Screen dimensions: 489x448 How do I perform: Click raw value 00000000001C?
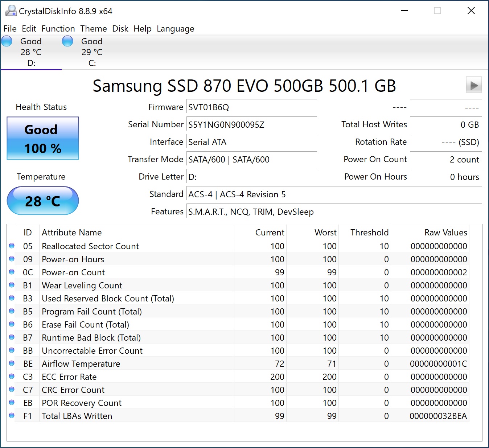(x=438, y=364)
